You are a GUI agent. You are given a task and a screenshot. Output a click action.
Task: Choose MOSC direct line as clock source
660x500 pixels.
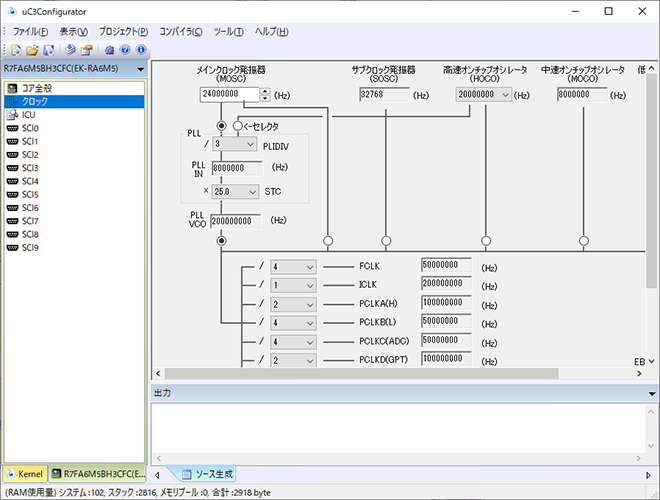click(328, 241)
